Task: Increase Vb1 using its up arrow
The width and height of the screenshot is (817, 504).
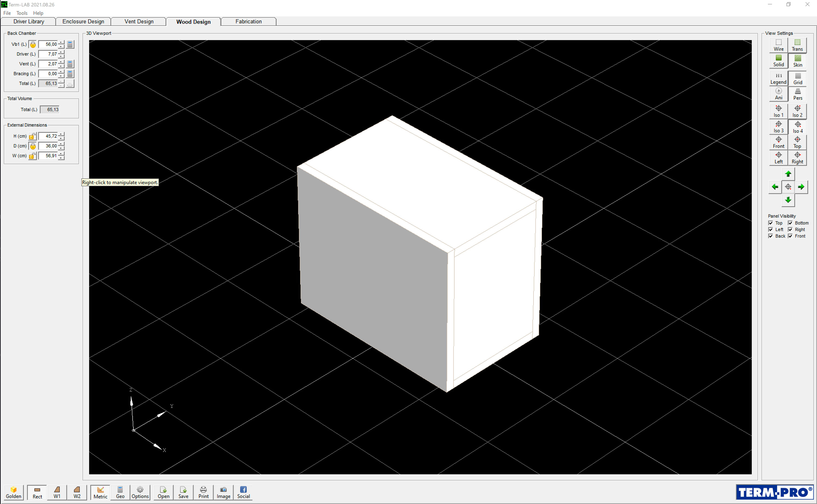Action: pyautogui.click(x=61, y=42)
